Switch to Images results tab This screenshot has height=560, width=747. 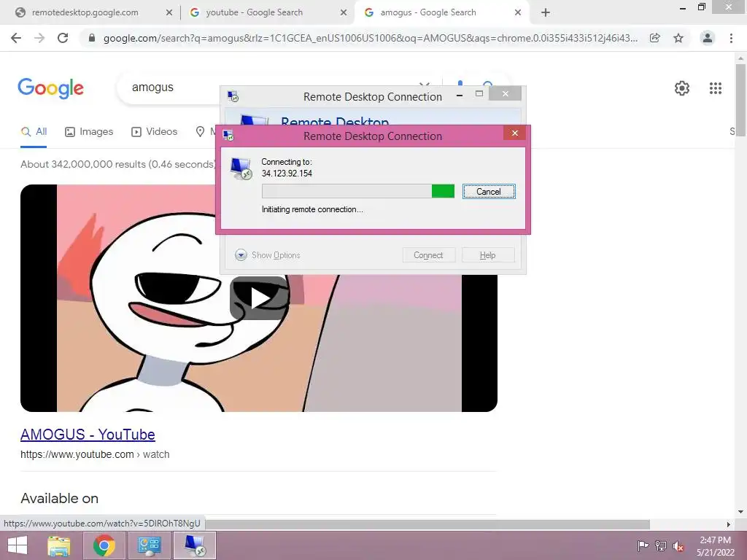tap(89, 132)
